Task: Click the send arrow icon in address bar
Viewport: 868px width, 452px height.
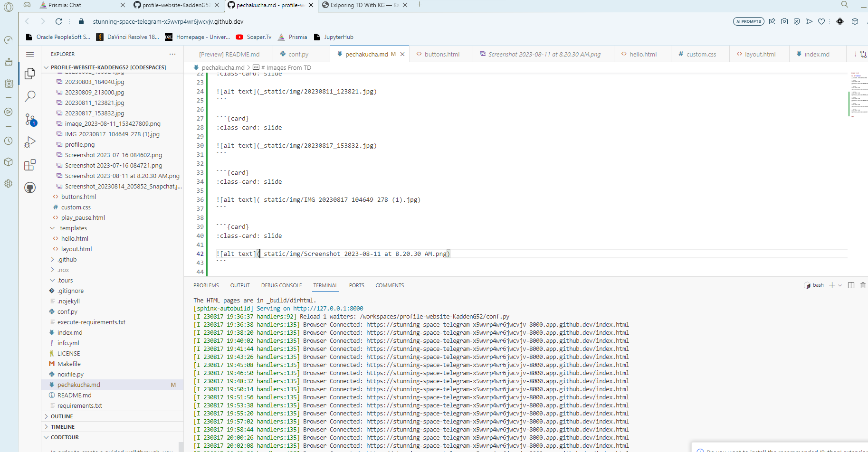Action: (x=809, y=21)
